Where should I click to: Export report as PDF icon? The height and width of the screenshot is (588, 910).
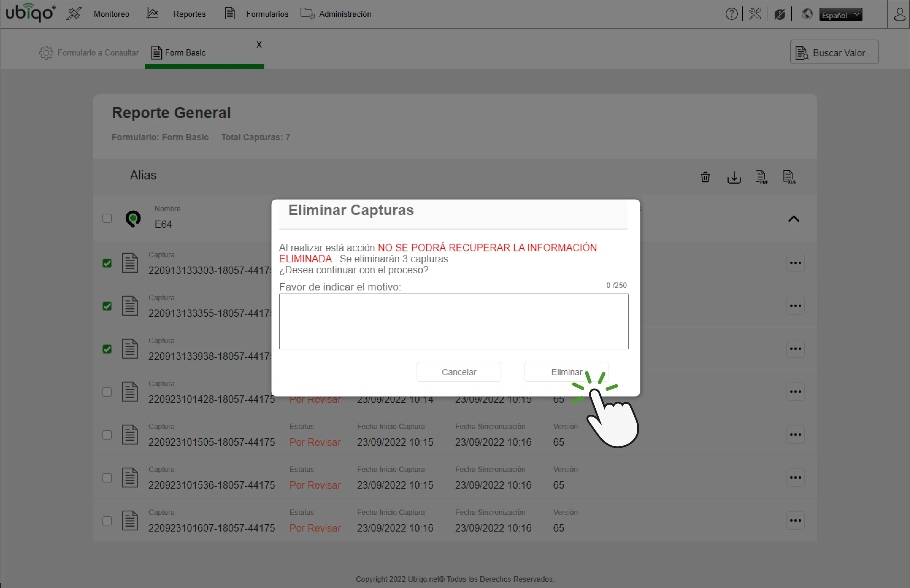(x=762, y=177)
